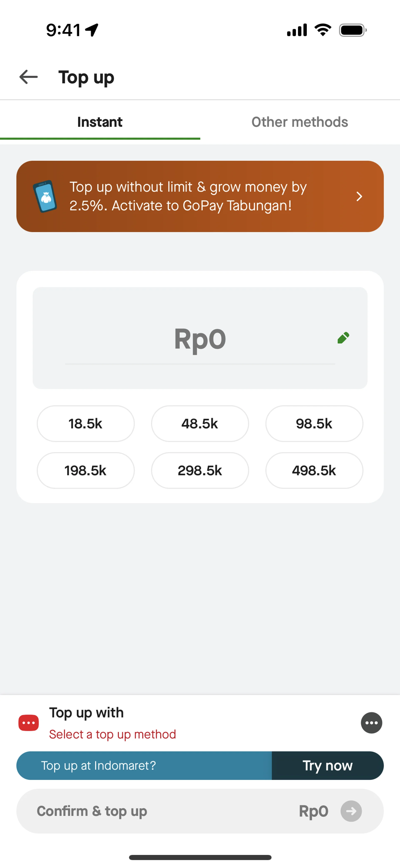This screenshot has width=400, height=868.
Task: Select the 498.5k amount chip
Action: (314, 470)
